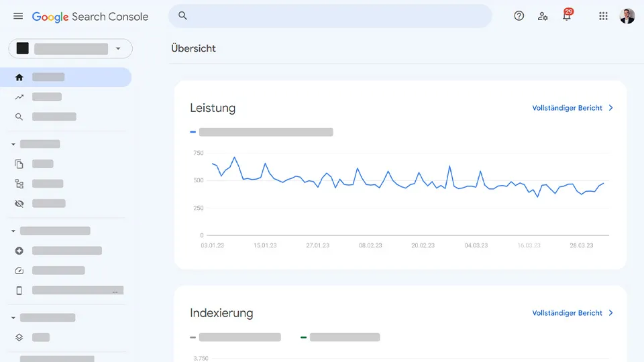Click the magnifier icon in the search bar

tap(182, 15)
